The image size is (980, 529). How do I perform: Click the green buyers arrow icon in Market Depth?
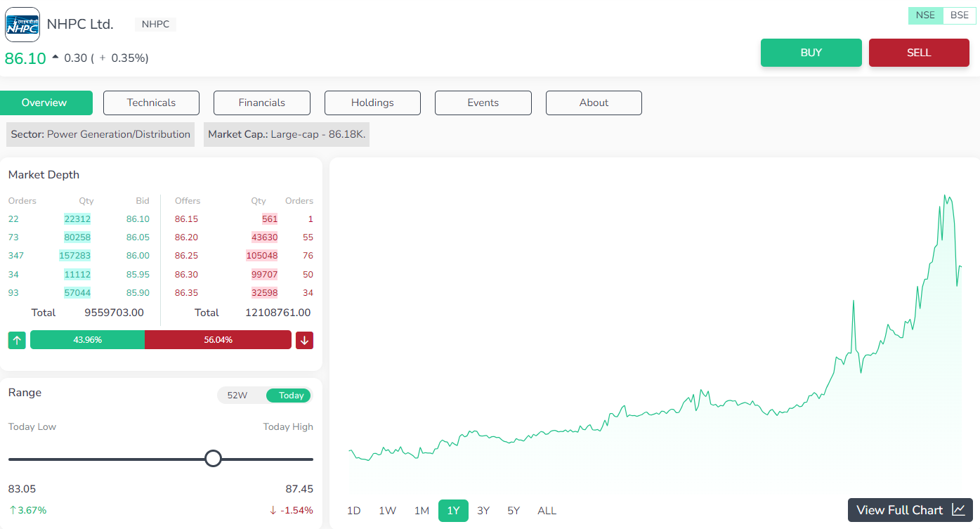[16, 340]
